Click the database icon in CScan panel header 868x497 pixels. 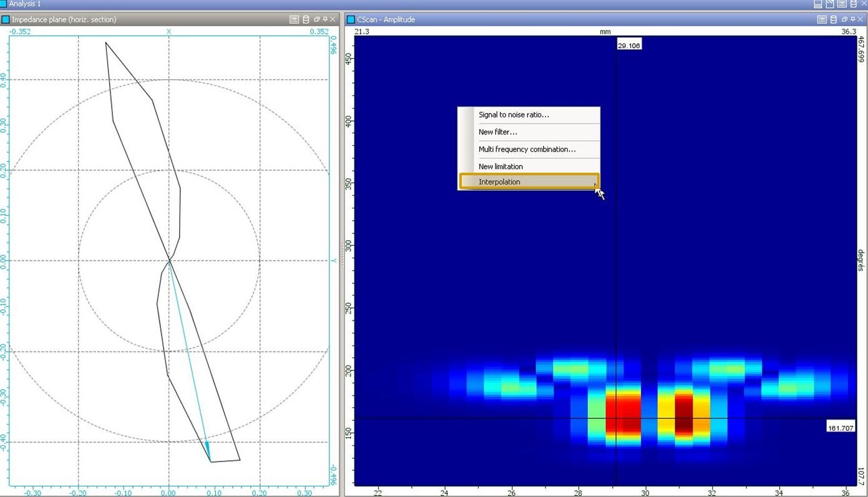(833, 19)
